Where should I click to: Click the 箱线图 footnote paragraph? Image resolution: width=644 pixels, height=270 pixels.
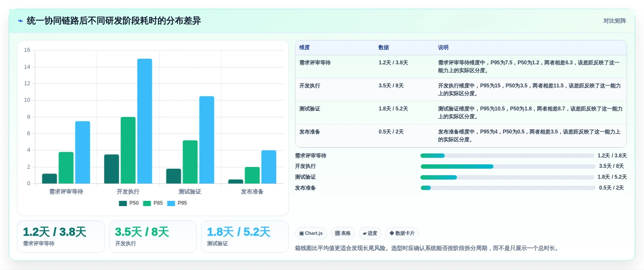[x=427, y=248]
